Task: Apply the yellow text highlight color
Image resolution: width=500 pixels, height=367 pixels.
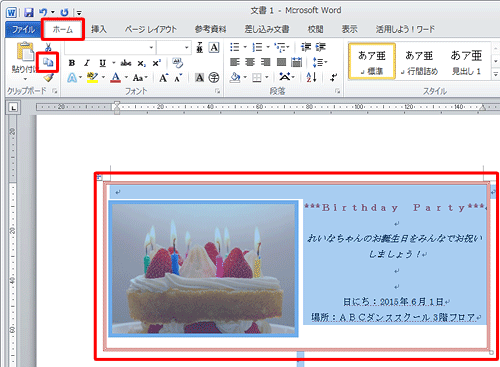Action: pos(92,78)
